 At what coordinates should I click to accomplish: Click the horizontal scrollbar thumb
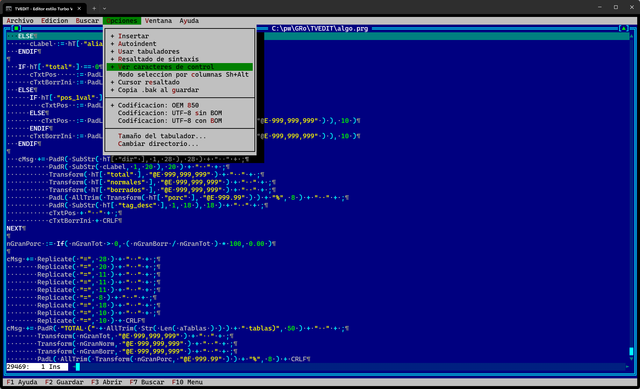point(78,367)
